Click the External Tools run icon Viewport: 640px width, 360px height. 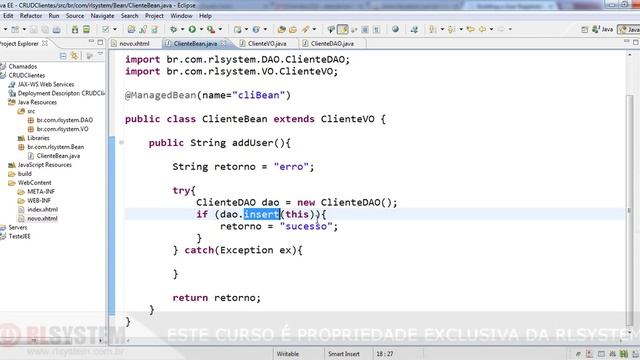point(211,29)
